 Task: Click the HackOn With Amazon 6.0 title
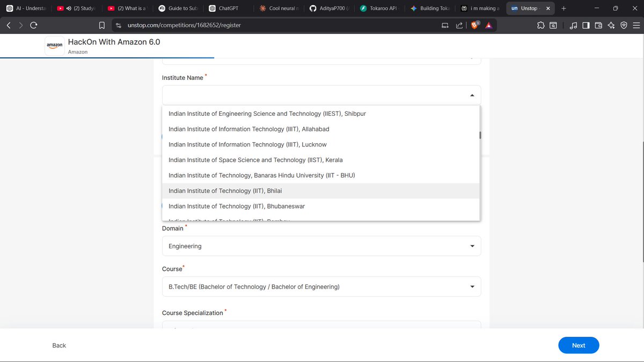114,42
